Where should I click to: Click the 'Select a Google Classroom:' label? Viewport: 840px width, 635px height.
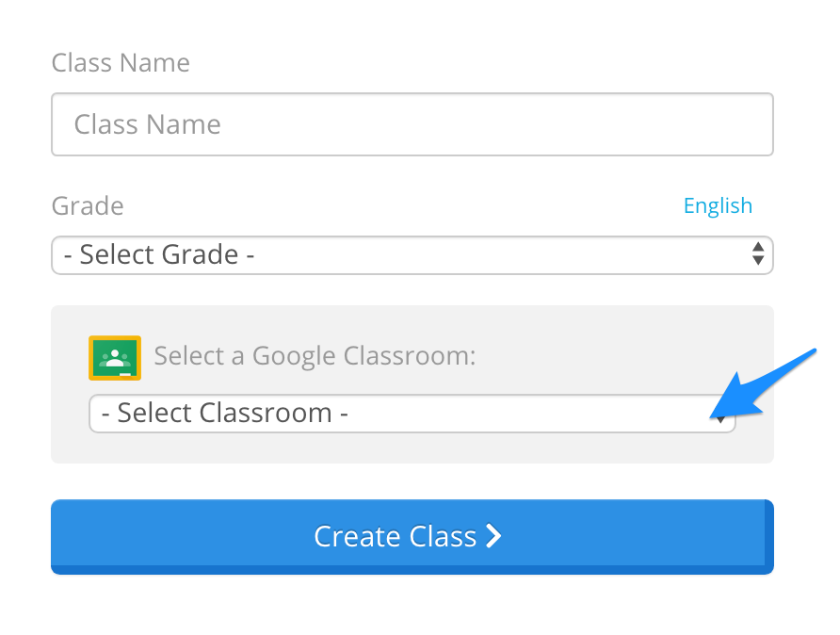pyautogui.click(x=315, y=356)
